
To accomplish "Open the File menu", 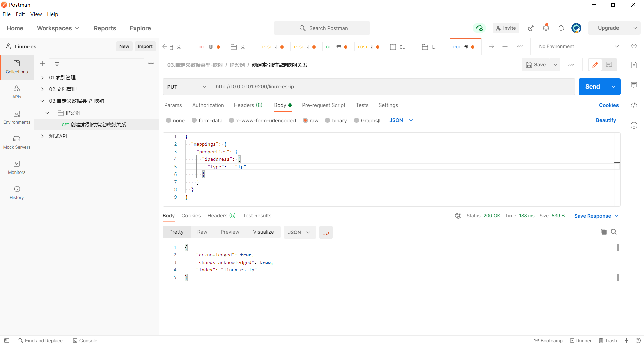I will (7, 14).
